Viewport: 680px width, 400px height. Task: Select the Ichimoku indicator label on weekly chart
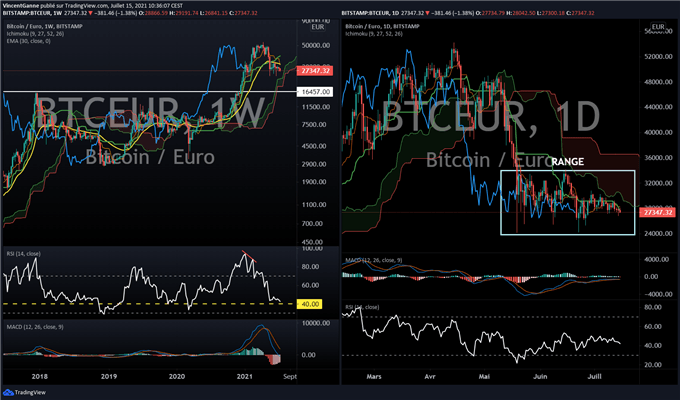pyautogui.click(x=35, y=34)
